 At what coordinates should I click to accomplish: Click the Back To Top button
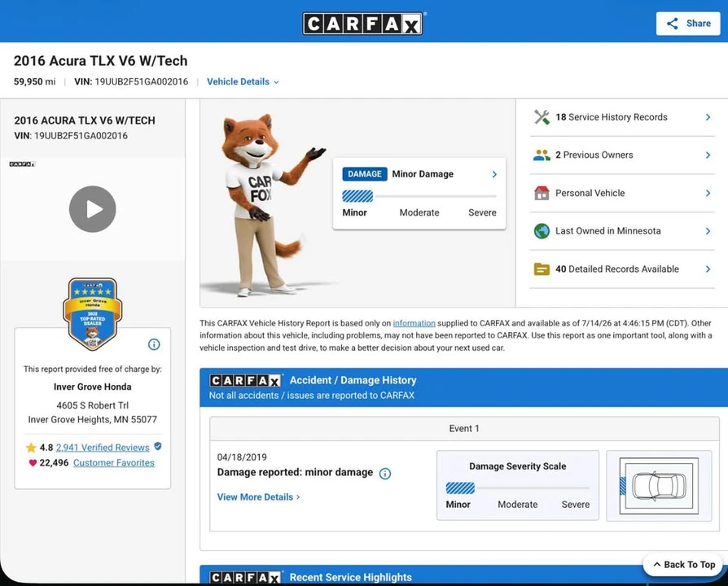pyautogui.click(x=684, y=565)
